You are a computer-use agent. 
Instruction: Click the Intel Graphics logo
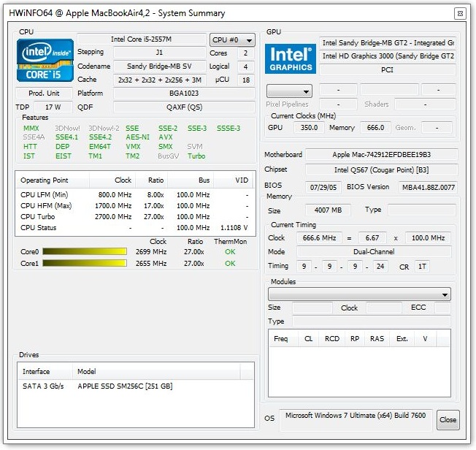(291, 59)
